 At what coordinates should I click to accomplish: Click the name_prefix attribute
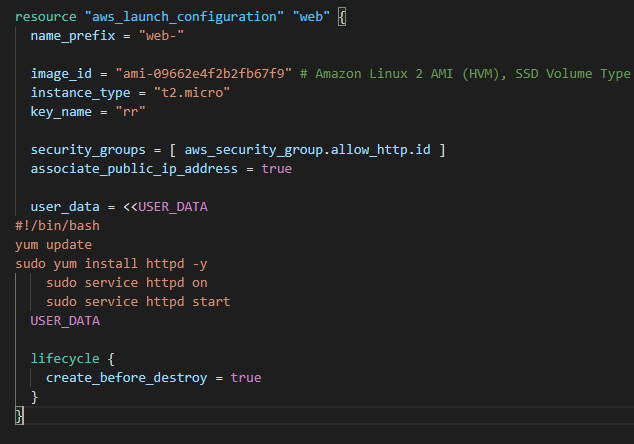pyautogui.click(x=73, y=36)
